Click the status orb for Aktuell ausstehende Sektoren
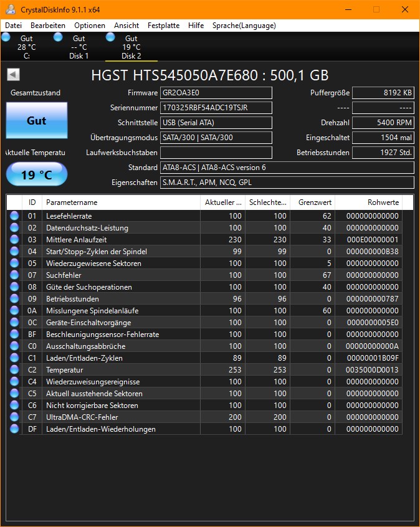This screenshot has width=420, height=527. (x=14, y=393)
